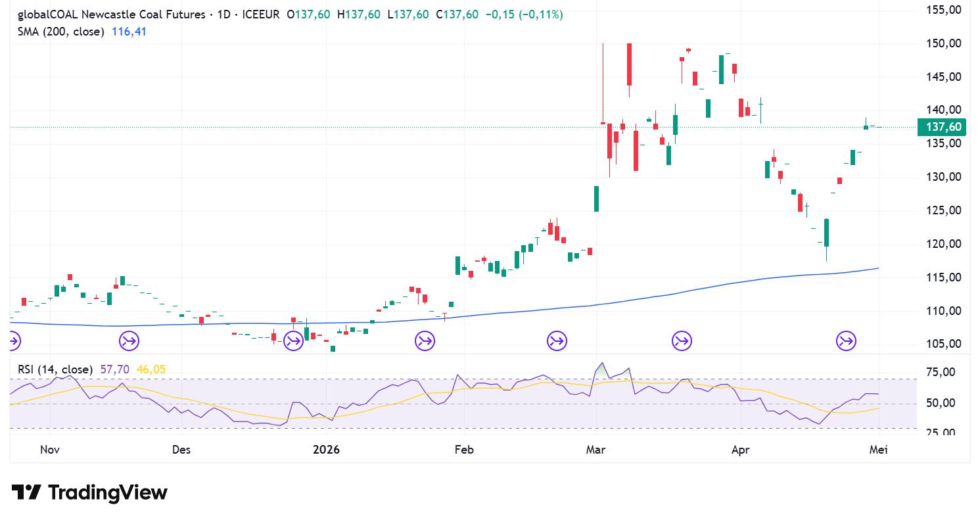Click the Mei label on the time axis
The width and height of the screenshot is (980, 522).
879,450
